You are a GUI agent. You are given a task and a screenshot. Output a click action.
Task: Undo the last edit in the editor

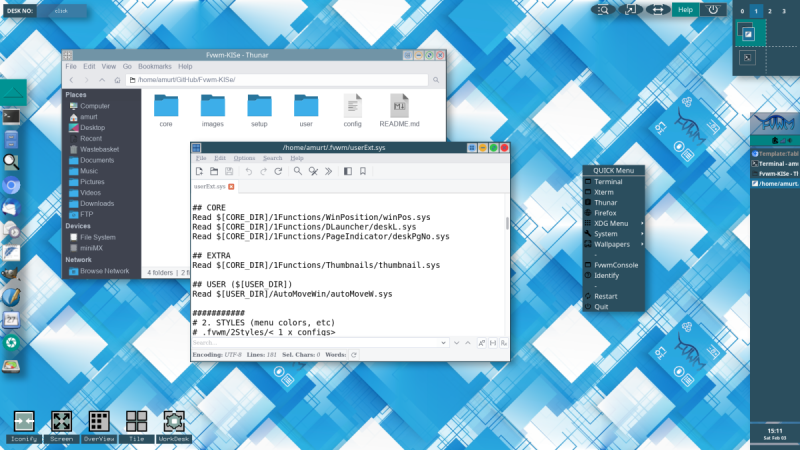tap(248, 171)
